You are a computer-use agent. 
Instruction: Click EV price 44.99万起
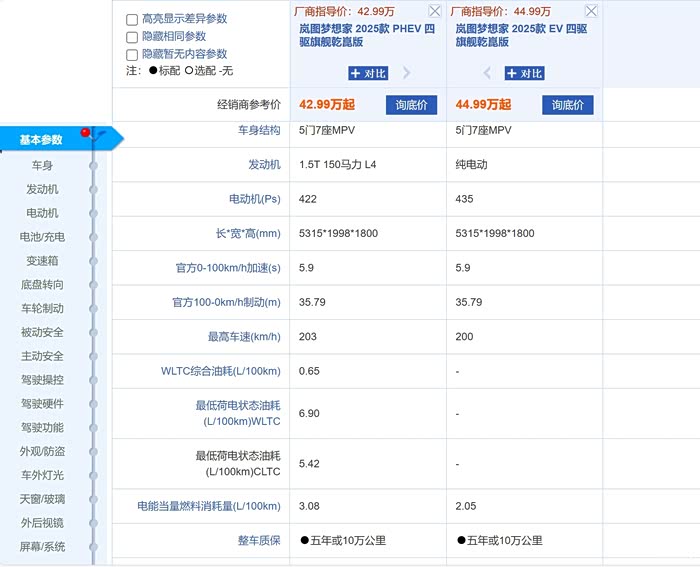point(483,104)
